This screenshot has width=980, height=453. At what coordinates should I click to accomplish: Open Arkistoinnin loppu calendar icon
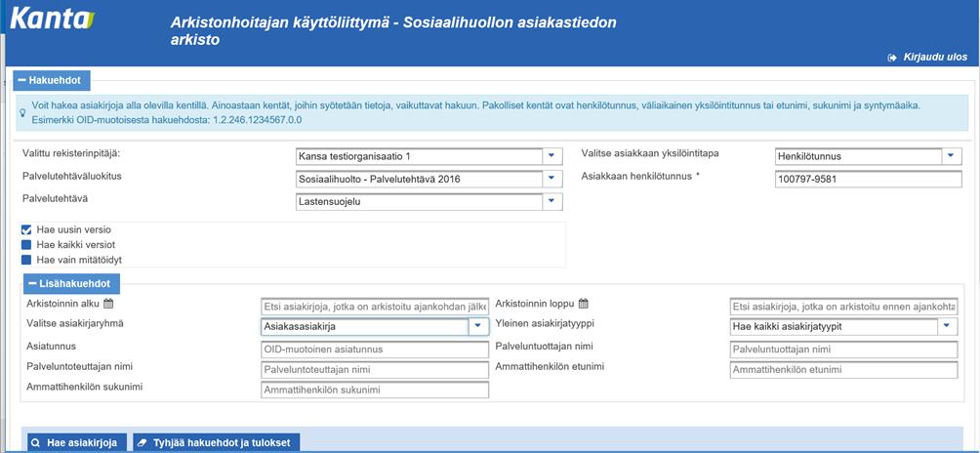583,304
